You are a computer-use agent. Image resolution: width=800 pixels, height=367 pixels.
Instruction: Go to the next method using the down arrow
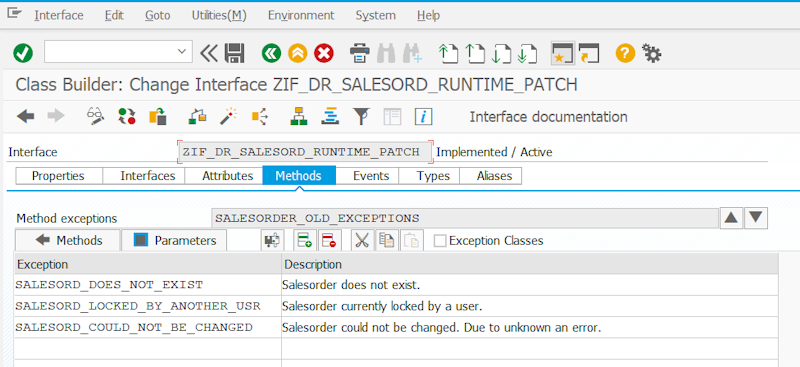pyautogui.click(x=756, y=218)
